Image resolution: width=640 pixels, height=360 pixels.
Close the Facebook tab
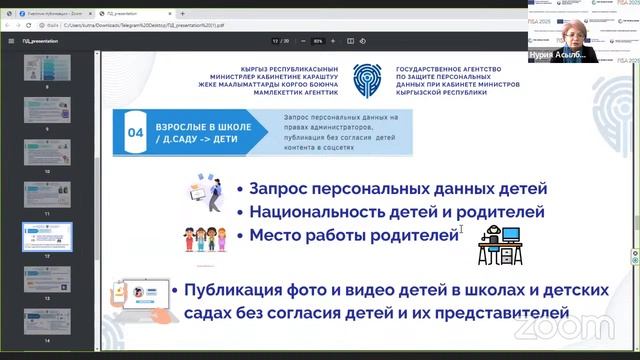coord(90,13)
